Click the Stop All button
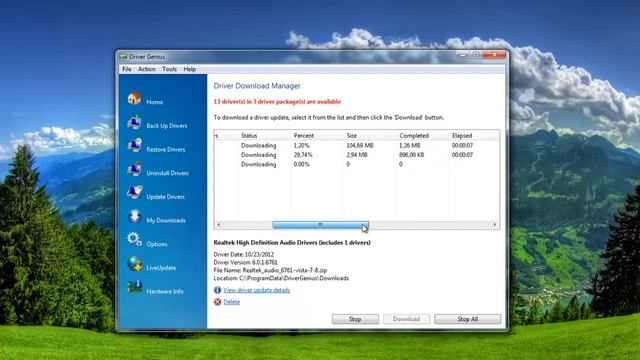The width and height of the screenshot is (640, 360). (x=467, y=319)
